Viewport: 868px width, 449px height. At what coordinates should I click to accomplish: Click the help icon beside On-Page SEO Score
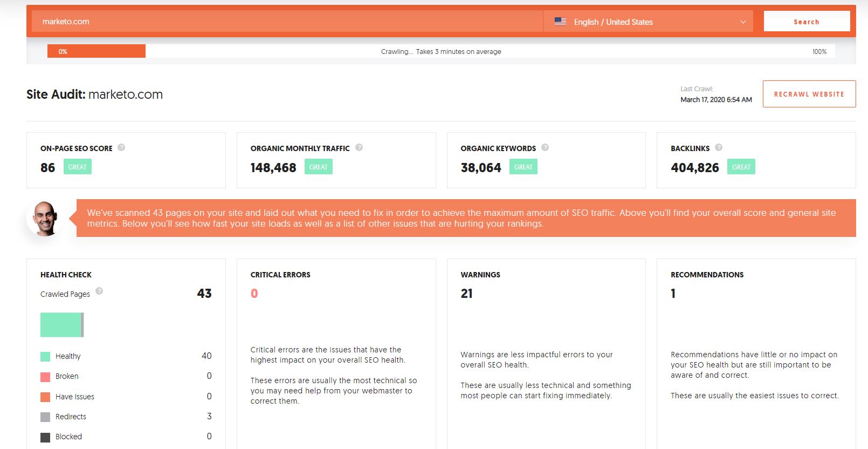coord(121,147)
